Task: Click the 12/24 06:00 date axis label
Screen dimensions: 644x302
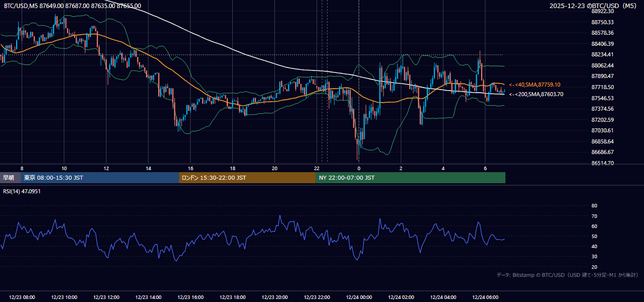Action: [x=485, y=297]
